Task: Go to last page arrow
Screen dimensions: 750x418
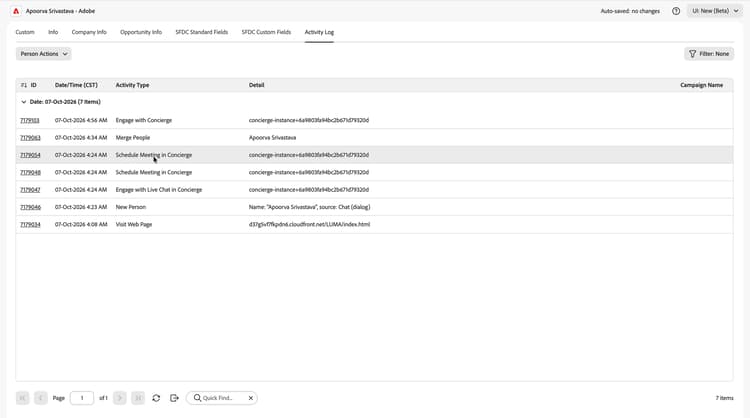Action: [x=138, y=398]
